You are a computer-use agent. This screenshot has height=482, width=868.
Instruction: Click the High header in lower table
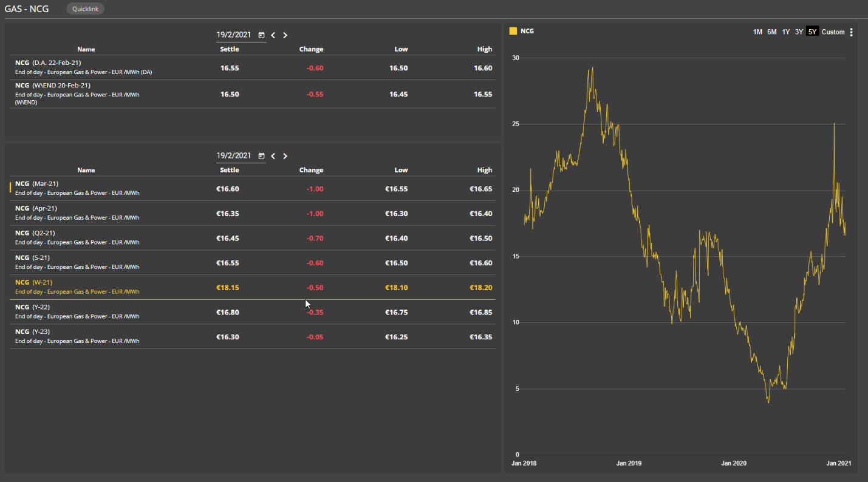tap(485, 170)
